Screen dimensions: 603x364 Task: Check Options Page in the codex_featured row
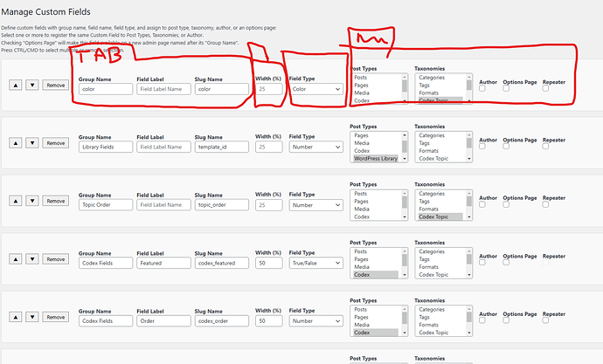[506, 262]
